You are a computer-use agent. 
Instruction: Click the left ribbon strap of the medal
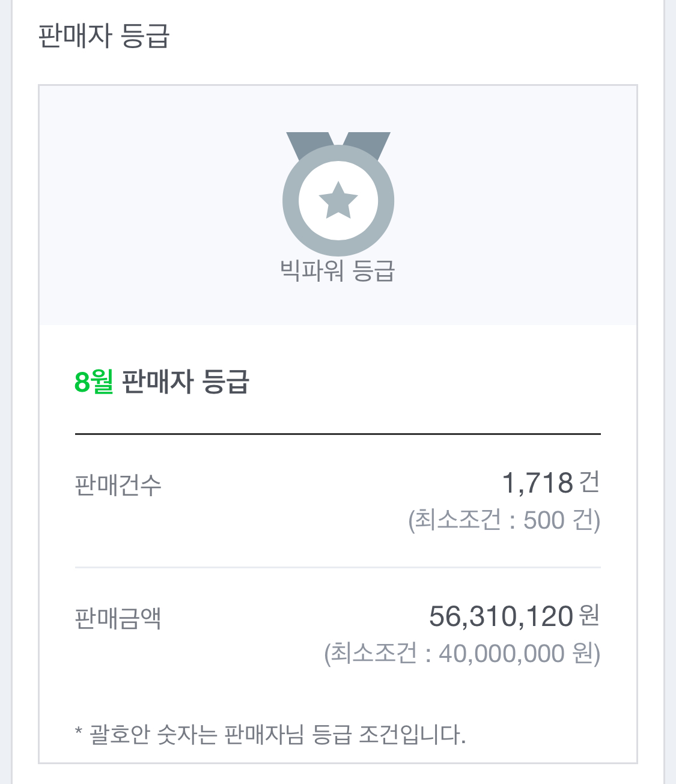(306, 142)
